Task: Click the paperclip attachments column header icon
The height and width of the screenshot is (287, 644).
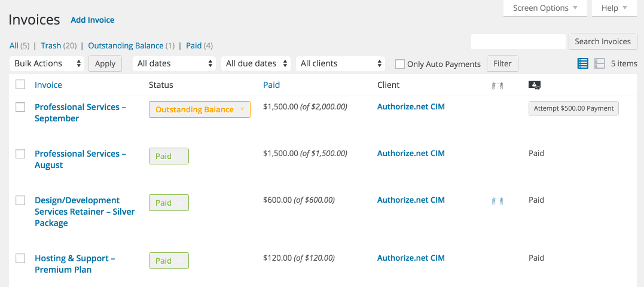Action: (x=497, y=86)
